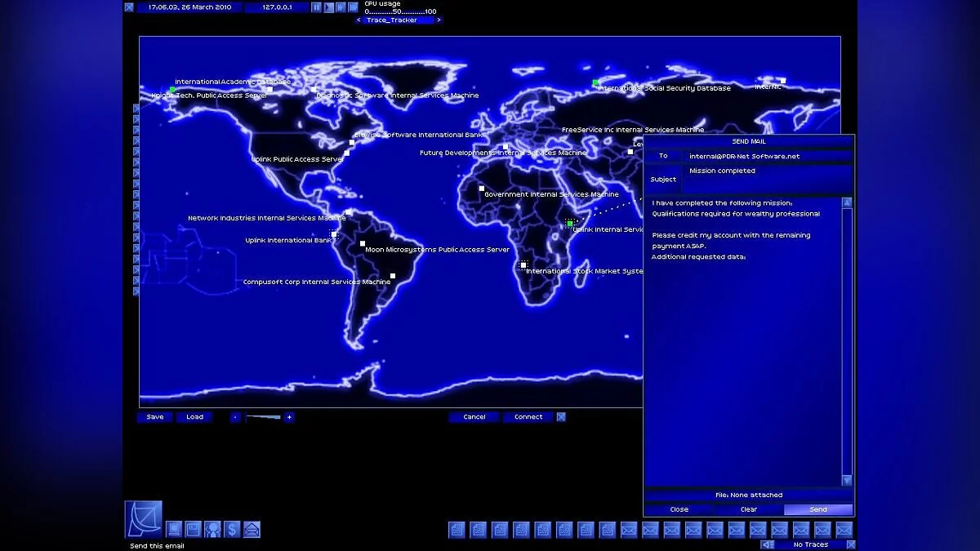Open the first mission document icon
The width and height of the screenshot is (980, 551).
tap(457, 530)
